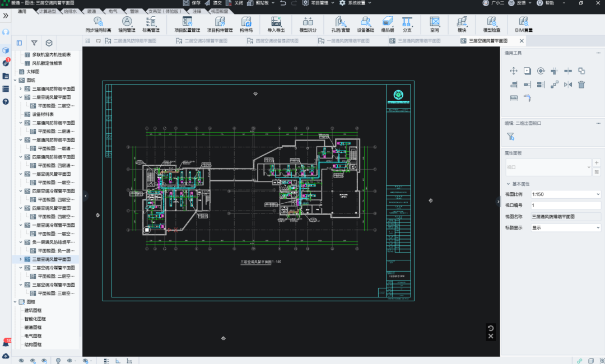Click 关闭 button in title bar
The width and height of the screenshot is (605, 364).
coord(235,3)
